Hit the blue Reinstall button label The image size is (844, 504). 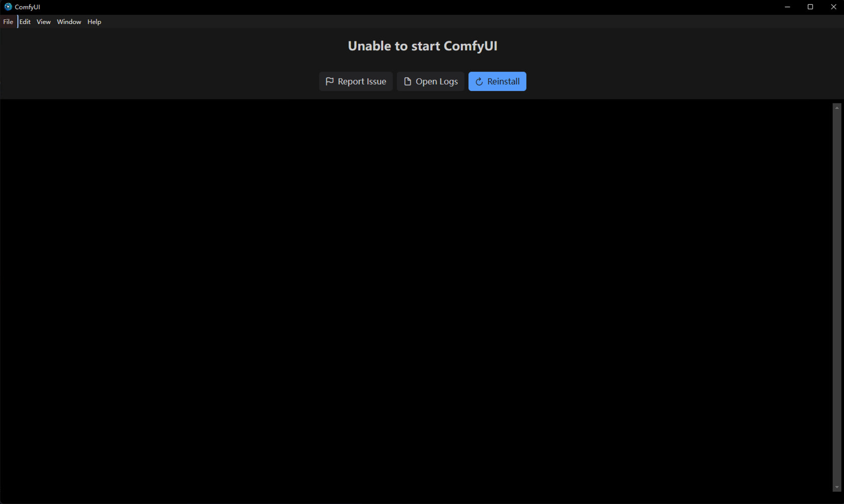[x=503, y=81]
